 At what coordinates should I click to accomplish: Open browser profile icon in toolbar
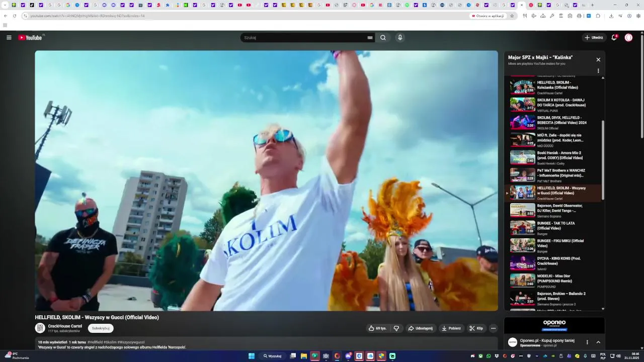tap(629, 16)
